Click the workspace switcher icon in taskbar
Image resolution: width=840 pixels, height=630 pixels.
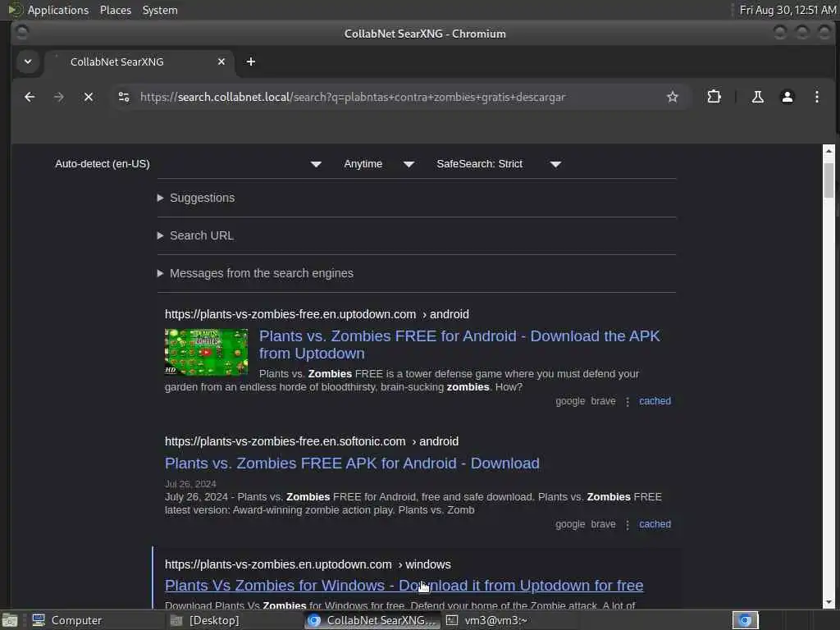[x=745, y=620]
